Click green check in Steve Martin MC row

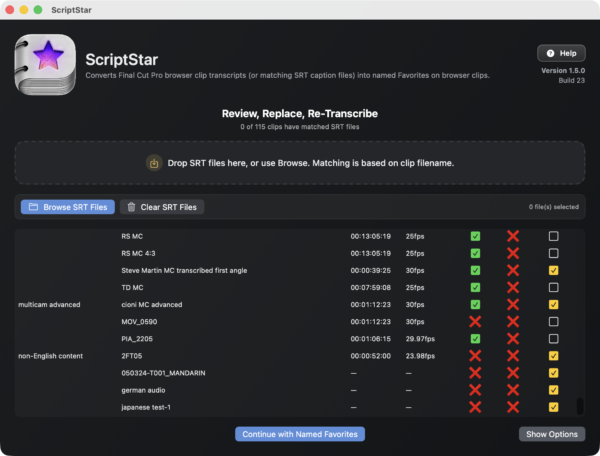[475, 270]
